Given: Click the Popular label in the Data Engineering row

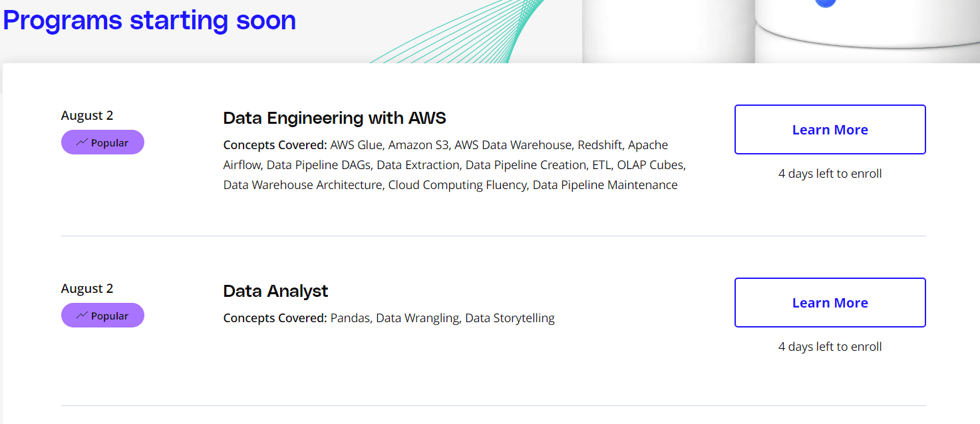Looking at the screenshot, I should coord(110,142).
